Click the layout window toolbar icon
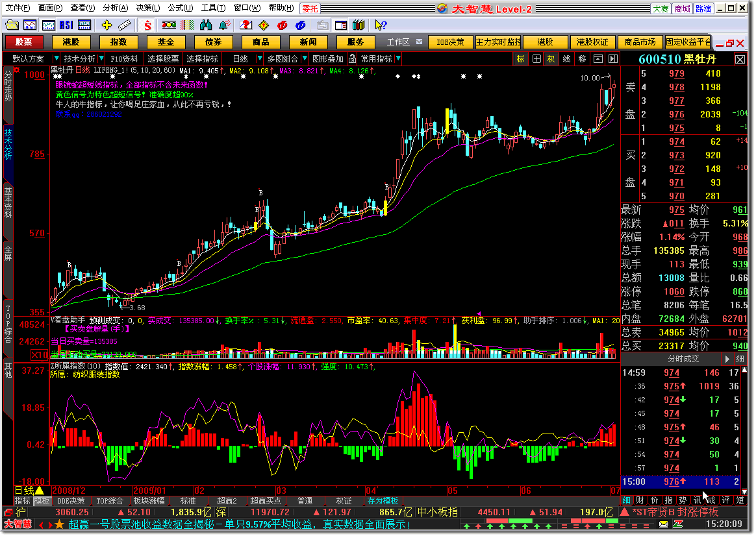This screenshot has height=536, width=756. tap(341, 25)
